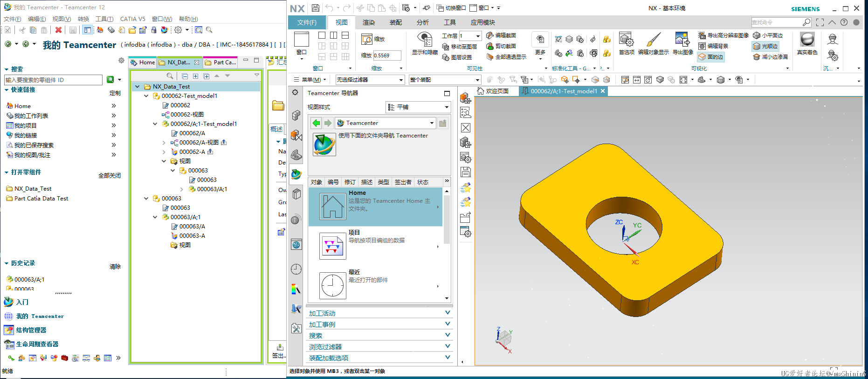Click the 缩放 value field 0.5569
This screenshot has width=868, height=379.
click(387, 55)
